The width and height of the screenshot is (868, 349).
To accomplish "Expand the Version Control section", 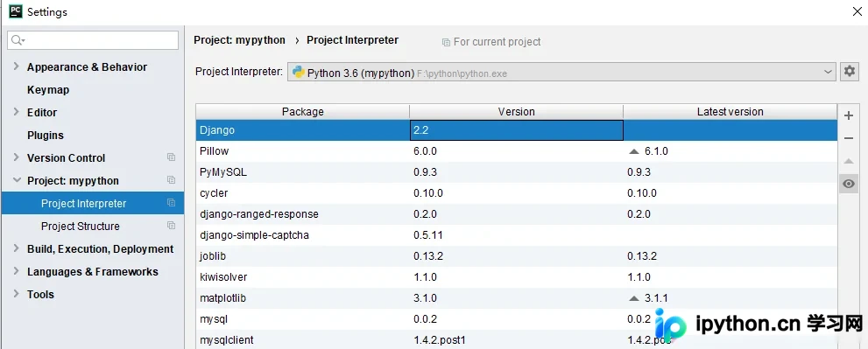I will coord(16,157).
